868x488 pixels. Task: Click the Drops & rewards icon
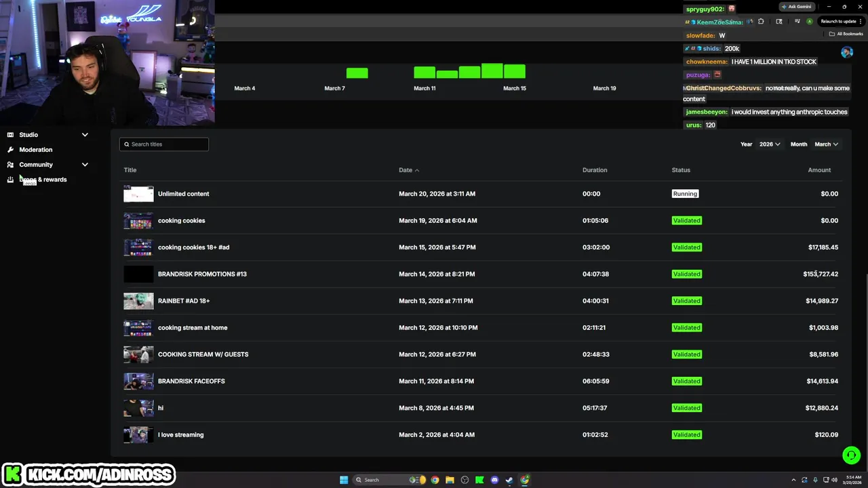click(10, 180)
